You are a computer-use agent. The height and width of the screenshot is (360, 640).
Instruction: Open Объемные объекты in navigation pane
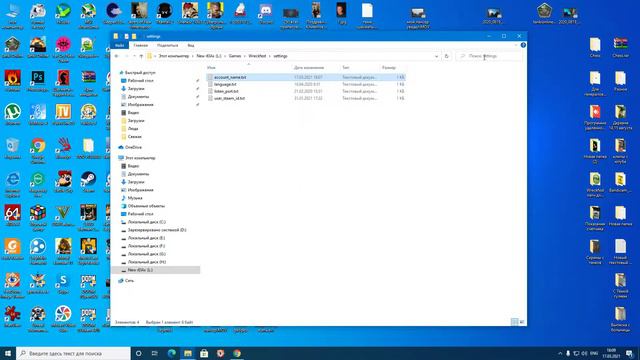click(x=146, y=206)
